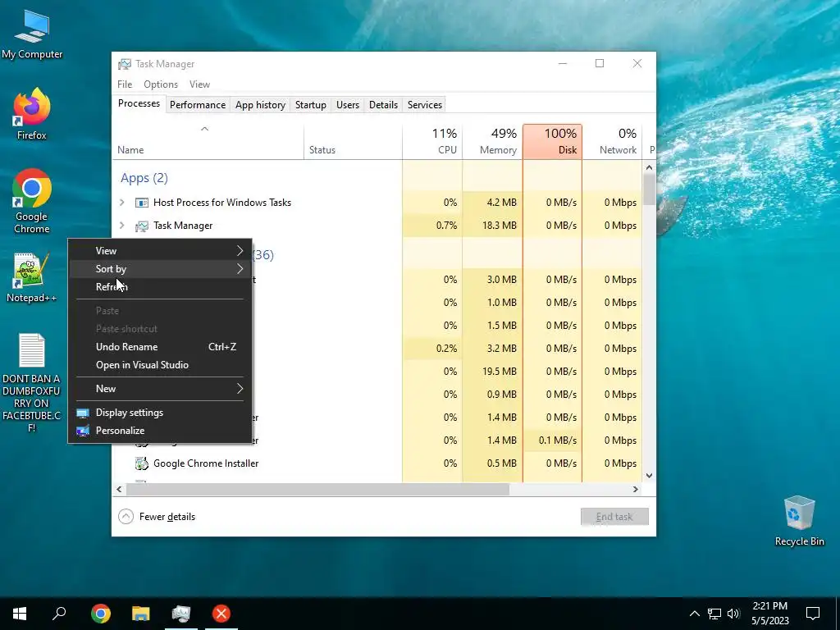
Task: Select the Google Chrome Installer process row
Action: point(377,463)
